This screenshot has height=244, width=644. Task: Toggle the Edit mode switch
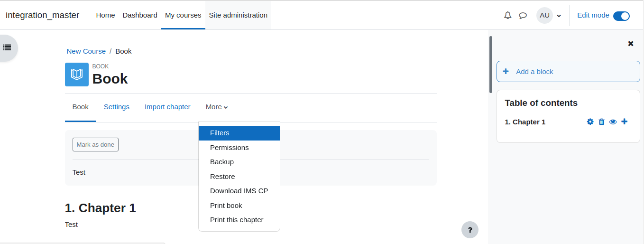[x=621, y=16]
